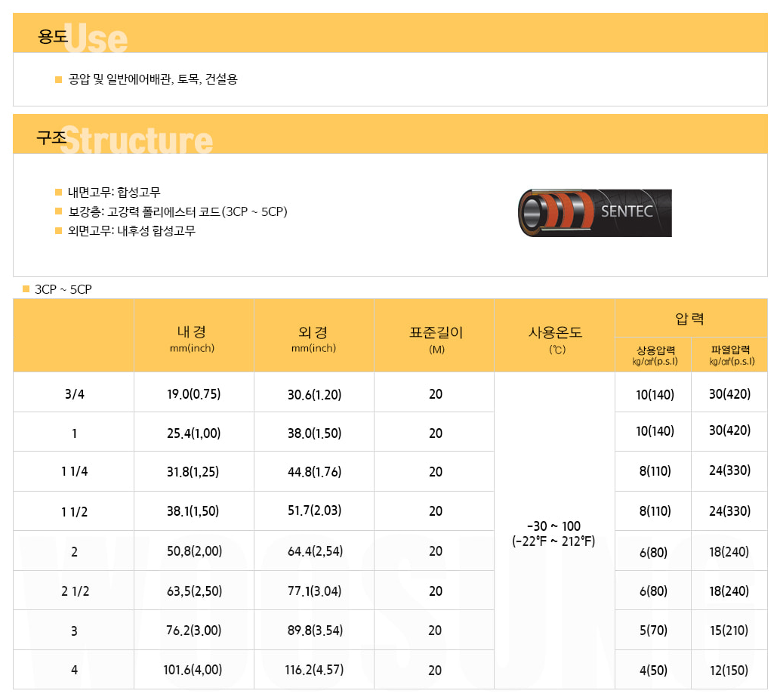Image resolution: width=780 pixels, height=700 pixels.
Task: Click the 내면고무: 합성고무 line
Action: [x=114, y=192]
